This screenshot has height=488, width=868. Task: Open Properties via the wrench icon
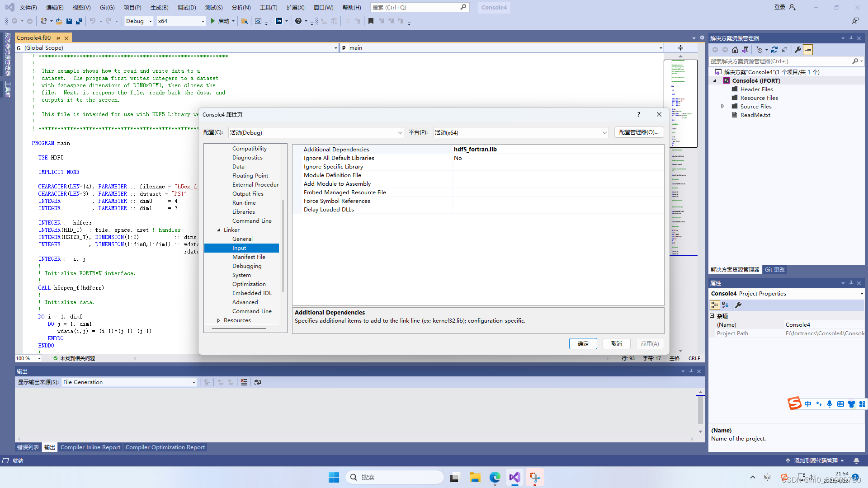tap(798, 50)
